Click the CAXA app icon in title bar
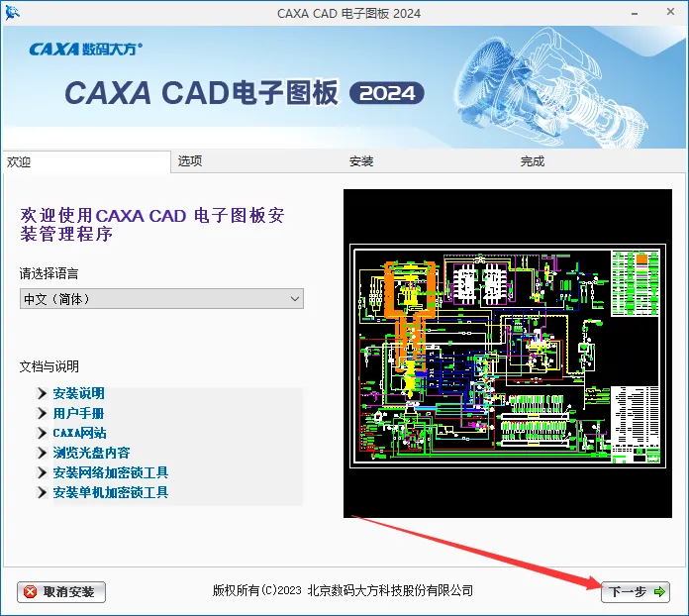 (12, 13)
